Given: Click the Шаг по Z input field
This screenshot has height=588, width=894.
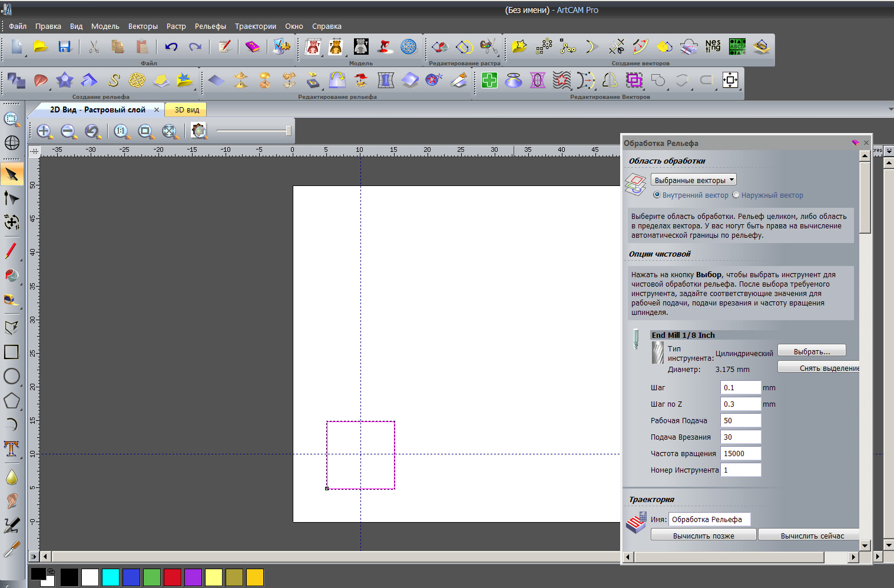Looking at the screenshot, I should [740, 404].
